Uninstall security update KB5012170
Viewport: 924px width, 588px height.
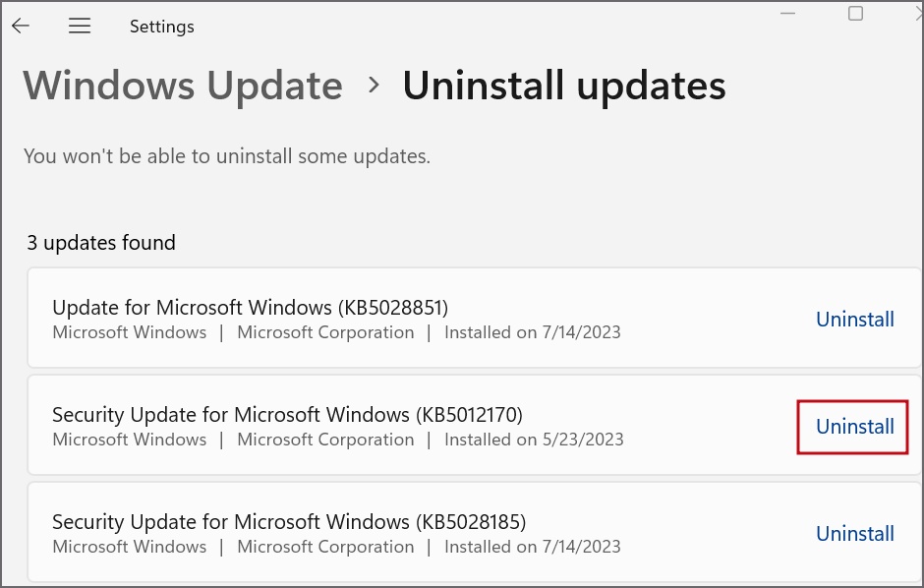pos(855,427)
